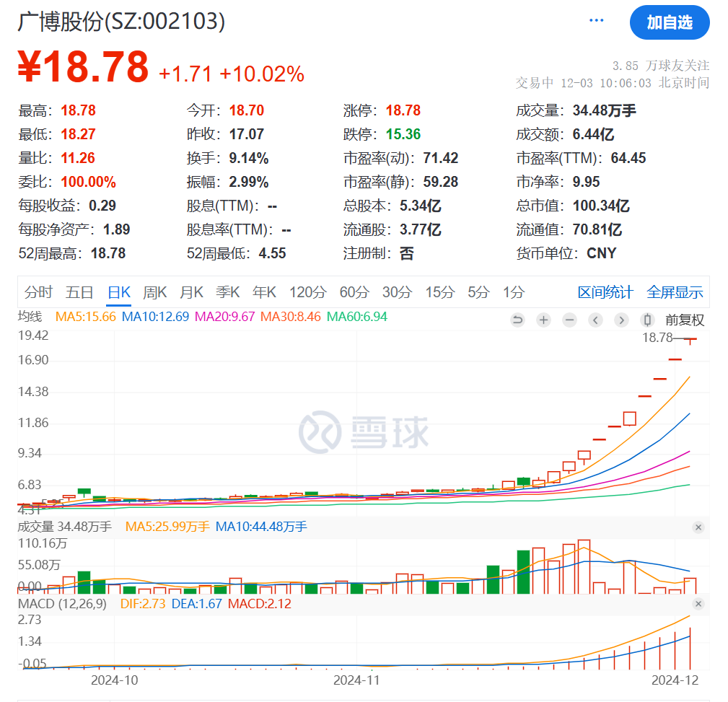
Task: Switch to the 分时 intraday tab
Action: (x=39, y=292)
